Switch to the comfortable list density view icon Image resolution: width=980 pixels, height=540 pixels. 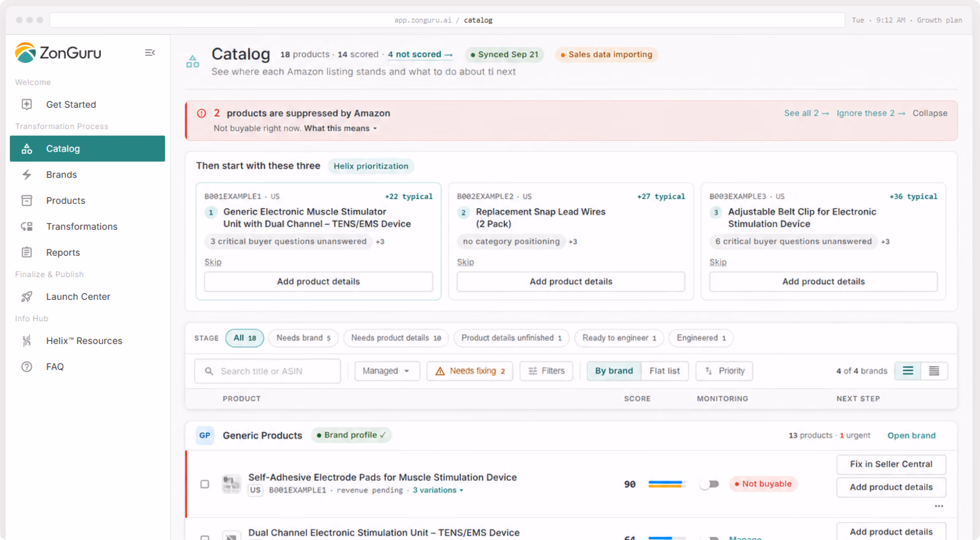point(908,371)
